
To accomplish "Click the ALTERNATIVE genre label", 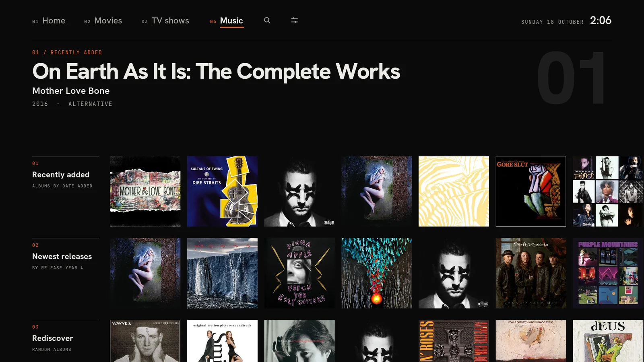I will pyautogui.click(x=90, y=104).
